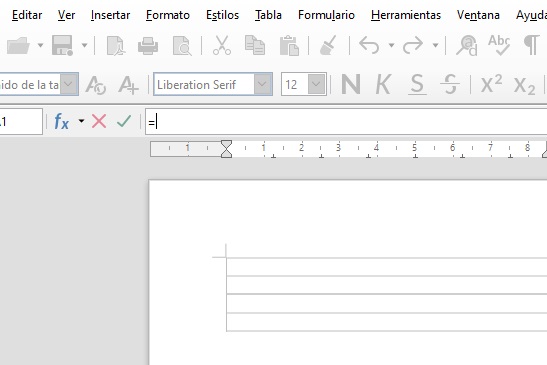547x365 pixels.
Task: Select the Cut scissors icon
Action: (x=222, y=45)
